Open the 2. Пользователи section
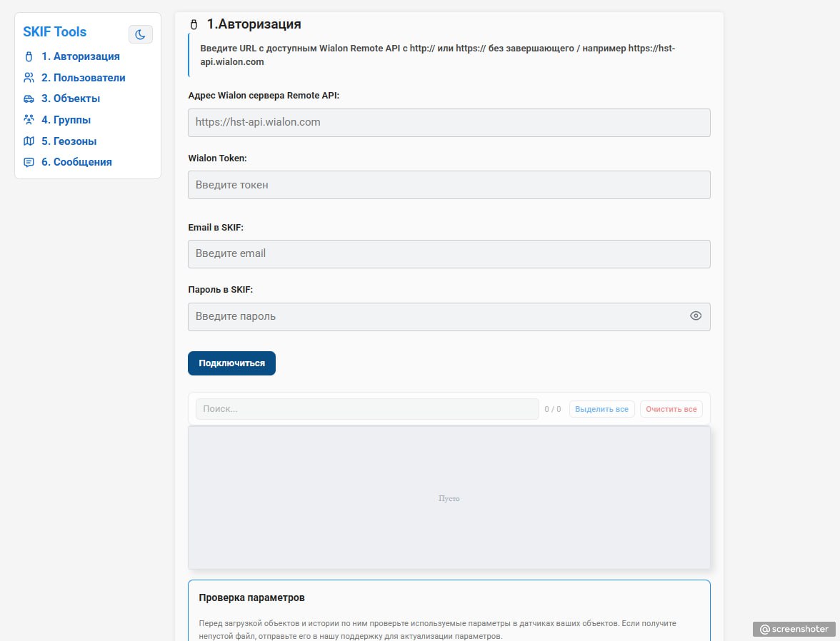Image resolution: width=840 pixels, height=641 pixels. [83, 78]
